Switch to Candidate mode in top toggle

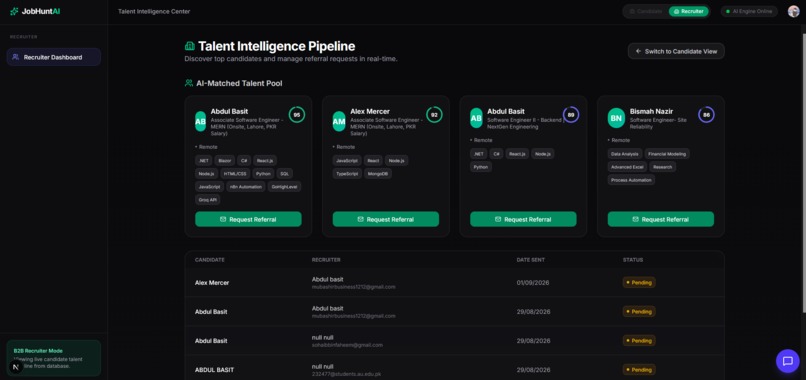tap(646, 11)
